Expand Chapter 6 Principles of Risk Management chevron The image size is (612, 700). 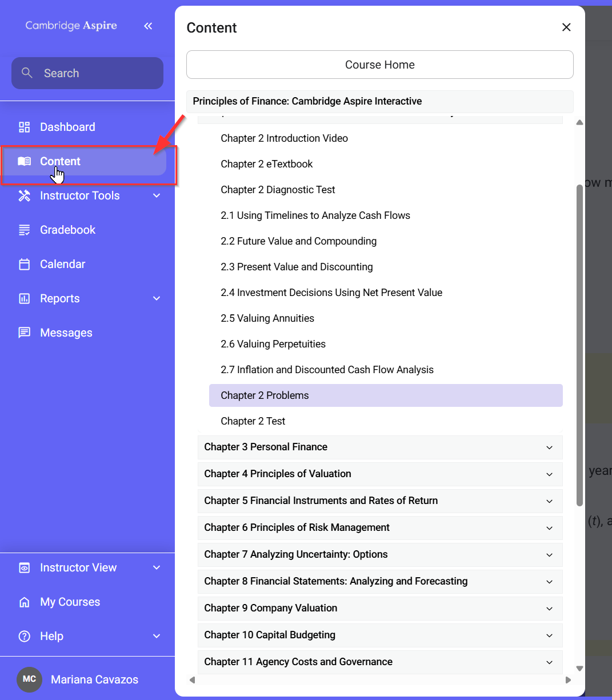pos(549,528)
